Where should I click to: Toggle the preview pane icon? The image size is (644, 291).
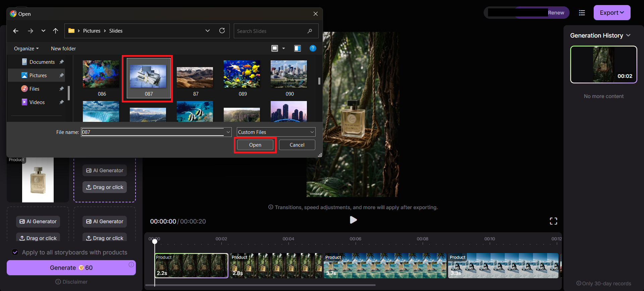coord(297,48)
